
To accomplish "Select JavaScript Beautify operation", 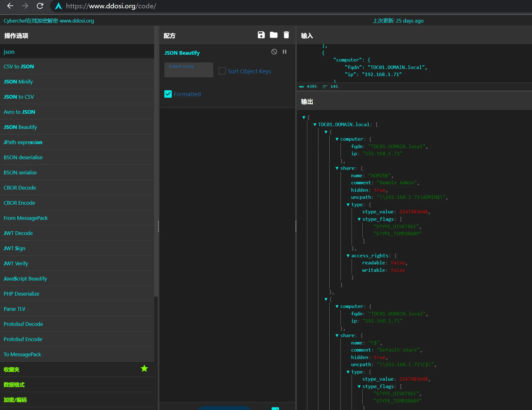I will pyautogui.click(x=77, y=279).
